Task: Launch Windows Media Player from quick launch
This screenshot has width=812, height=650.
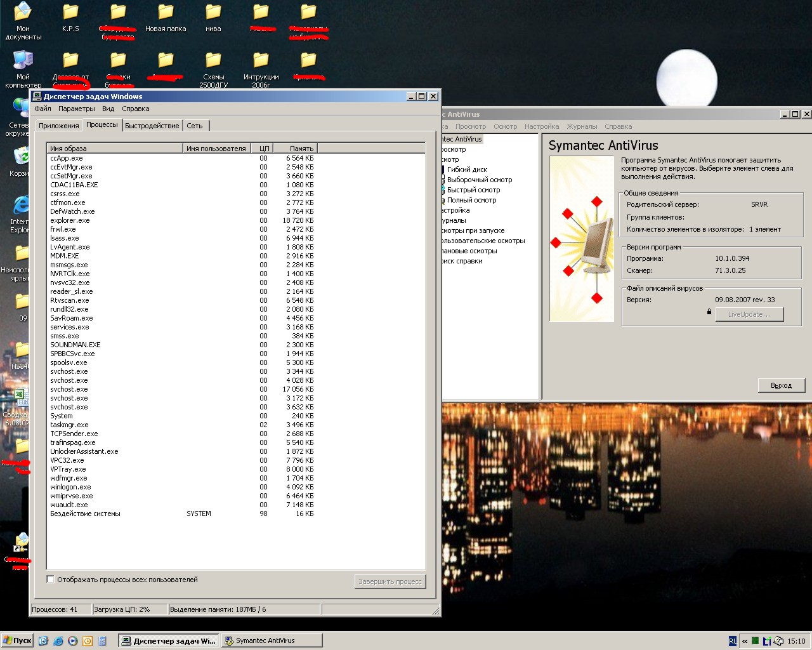Action: (x=73, y=641)
